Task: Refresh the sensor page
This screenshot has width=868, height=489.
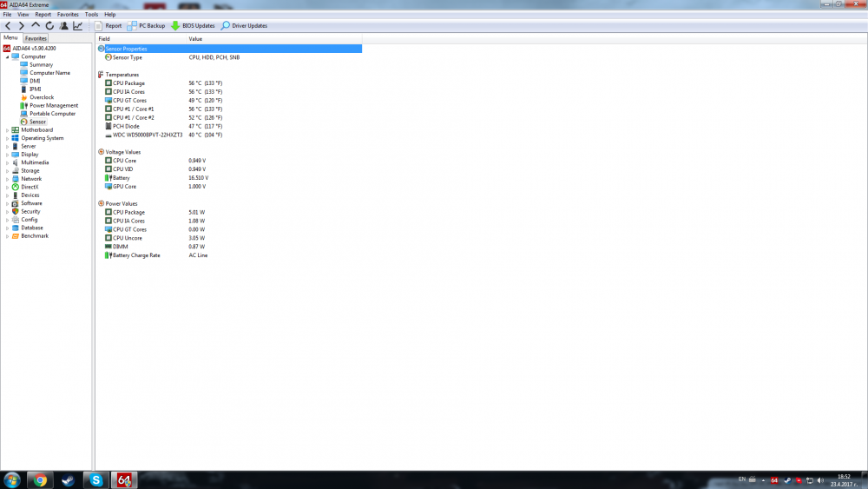Action: coord(49,25)
